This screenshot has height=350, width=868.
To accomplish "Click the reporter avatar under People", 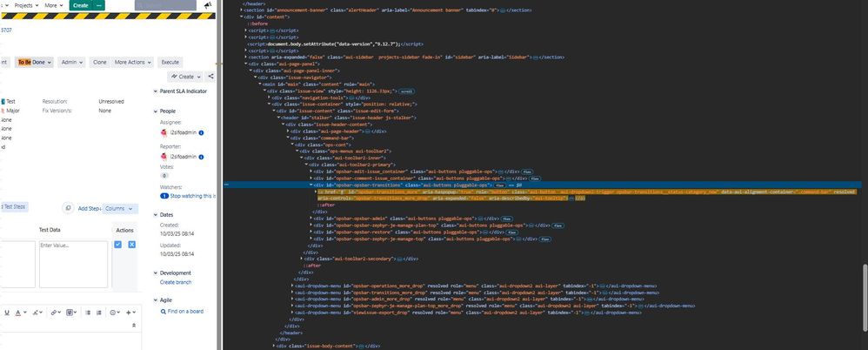I will [x=164, y=157].
